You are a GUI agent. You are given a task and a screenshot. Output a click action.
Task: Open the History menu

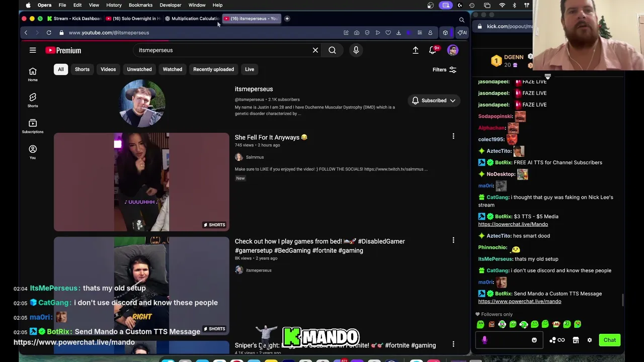pos(114,5)
